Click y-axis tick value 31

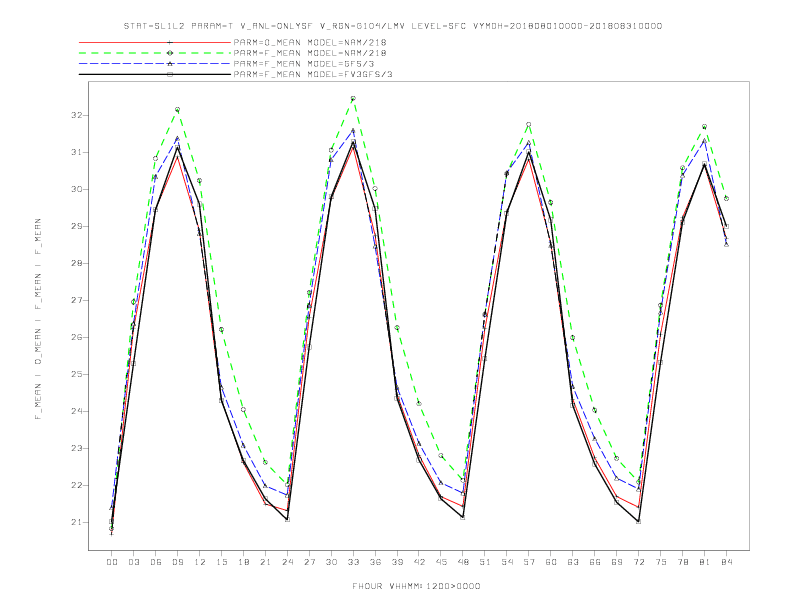[77, 152]
